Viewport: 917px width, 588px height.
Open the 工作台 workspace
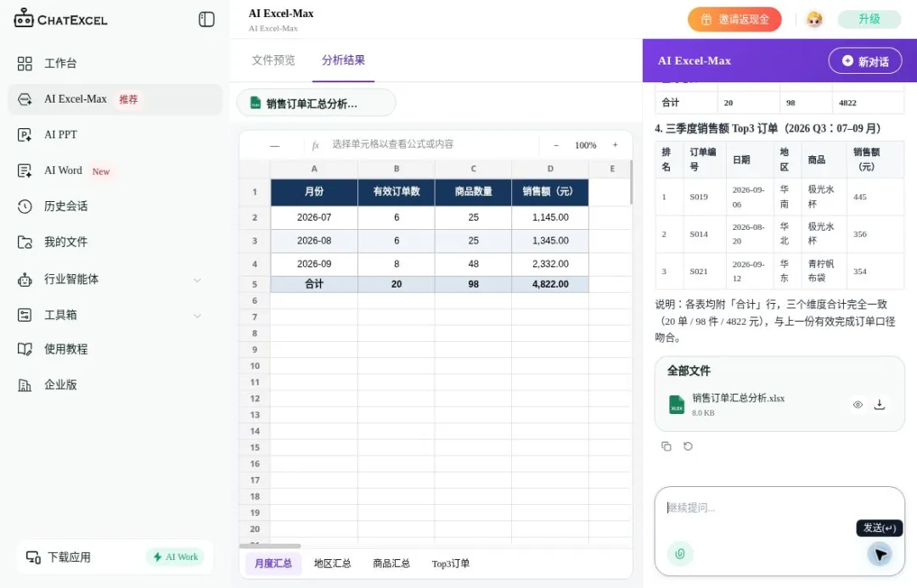click(115, 63)
